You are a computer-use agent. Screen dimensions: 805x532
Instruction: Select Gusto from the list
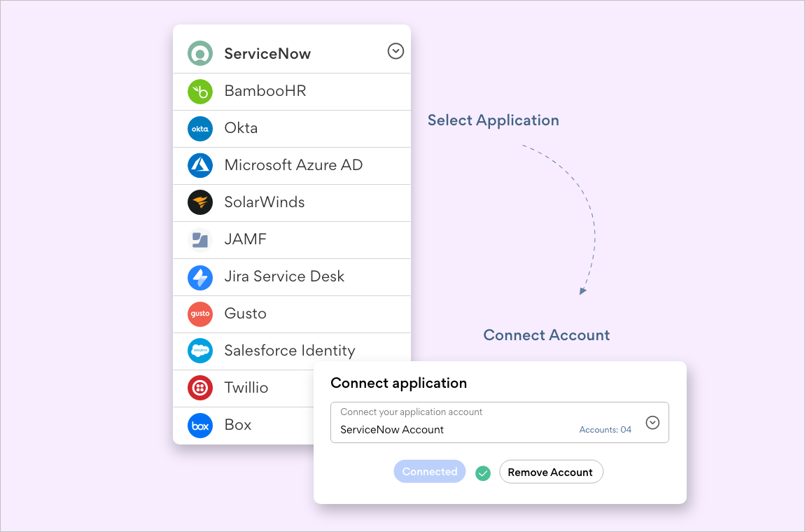292,314
